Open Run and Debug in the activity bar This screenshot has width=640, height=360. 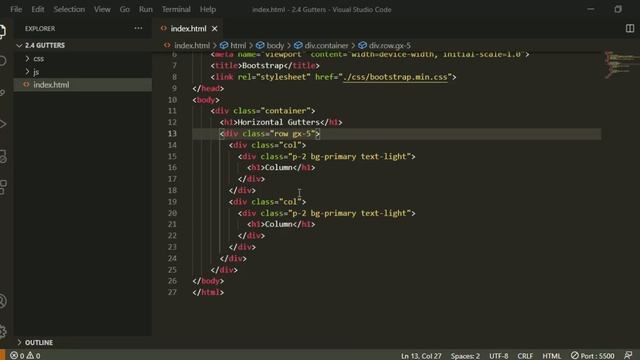[3, 124]
